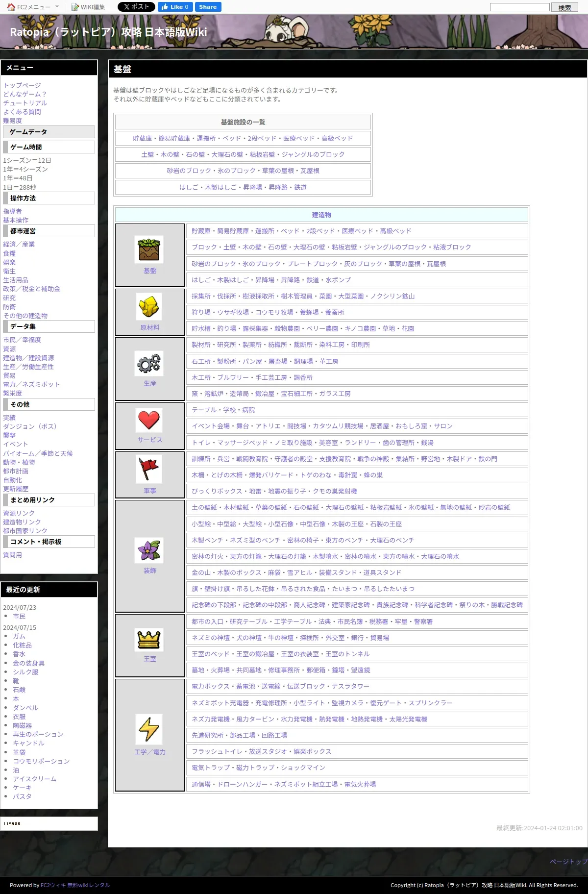Click the WIKI編集 pencil edit icon

75,7
